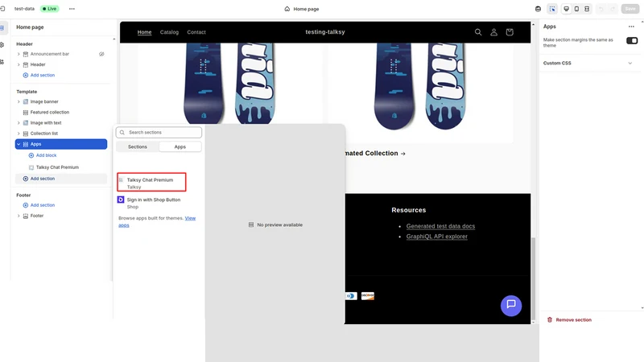Open the Theme settings gear in the left rail
This screenshot has height=362, width=644.
click(x=2, y=45)
